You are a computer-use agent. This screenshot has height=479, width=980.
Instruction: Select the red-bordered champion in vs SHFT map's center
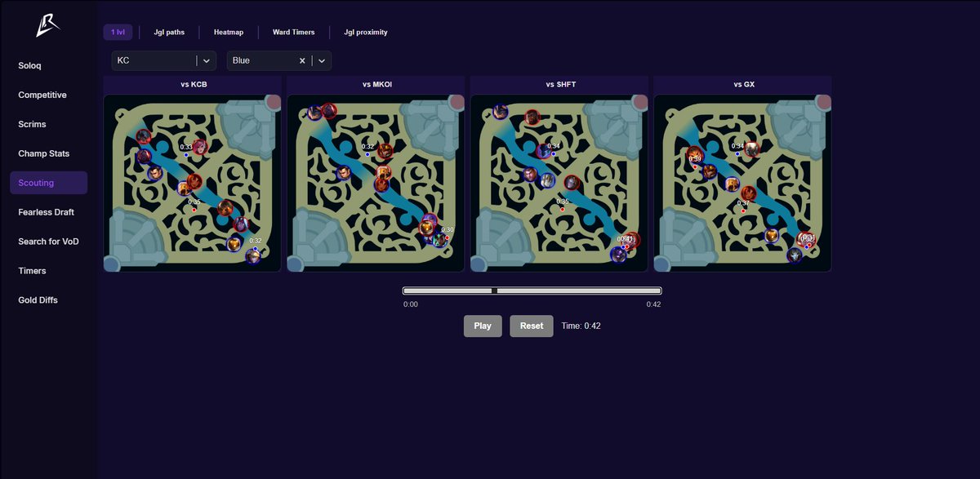point(572,183)
